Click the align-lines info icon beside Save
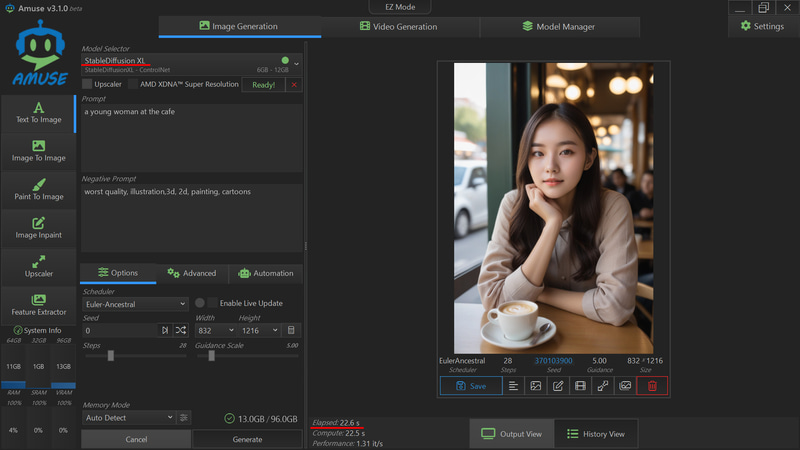 (x=513, y=386)
